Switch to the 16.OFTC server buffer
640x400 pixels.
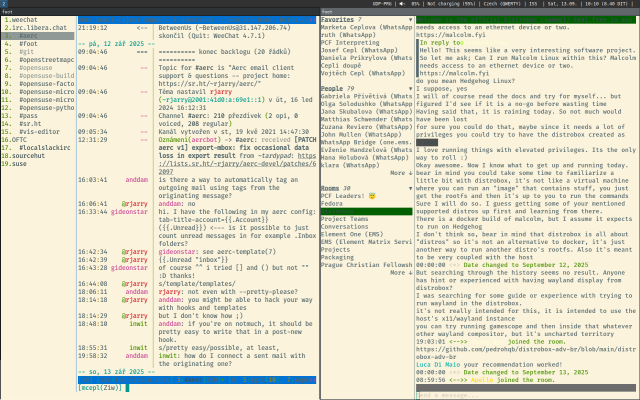click(14, 140)
